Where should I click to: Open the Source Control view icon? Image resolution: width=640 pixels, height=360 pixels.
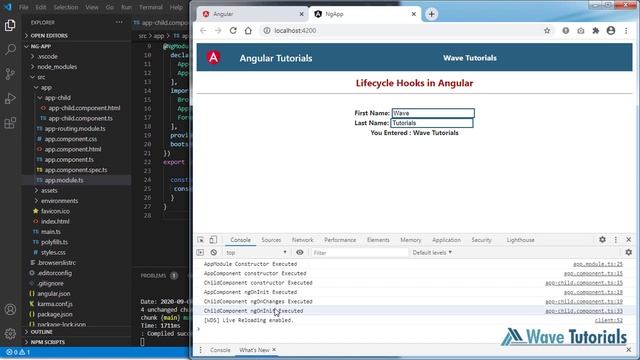point(10,74)
